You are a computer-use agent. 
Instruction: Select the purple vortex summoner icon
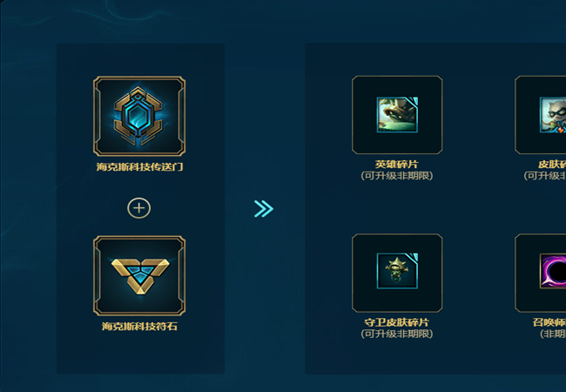[553, 271]
